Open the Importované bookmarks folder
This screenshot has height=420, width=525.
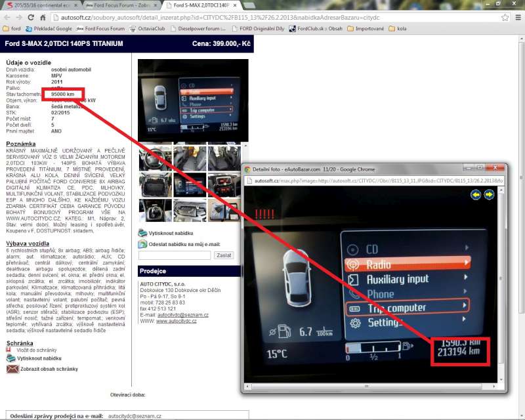367,29
